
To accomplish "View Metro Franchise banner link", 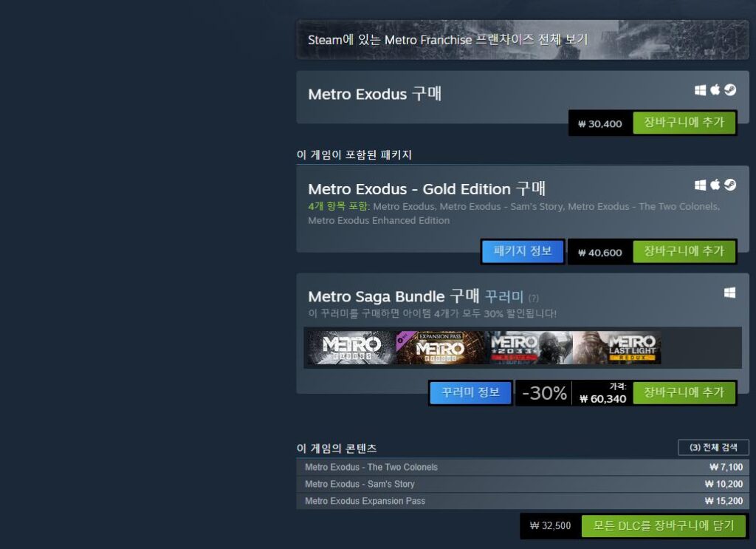I will [x=523, y=40].
